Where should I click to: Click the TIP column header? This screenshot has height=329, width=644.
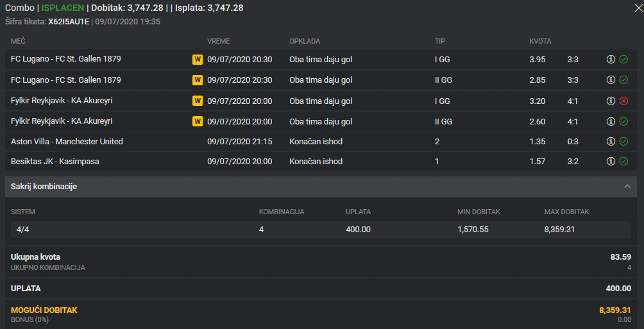(x=440, y=41)
